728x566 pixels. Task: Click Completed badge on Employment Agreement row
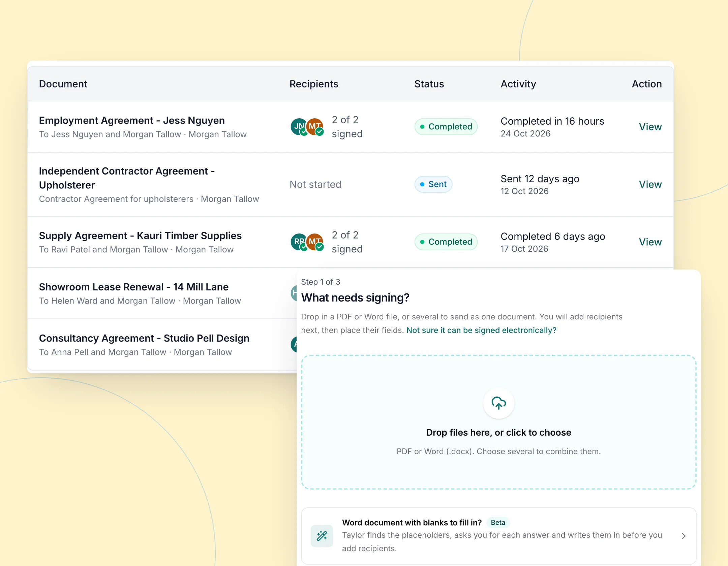pos(446,127)
